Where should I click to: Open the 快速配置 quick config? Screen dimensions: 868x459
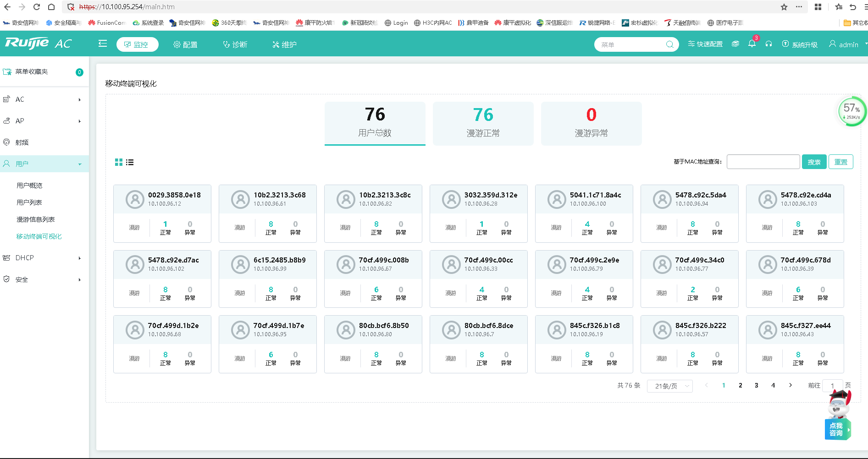[x=705, y=44]
